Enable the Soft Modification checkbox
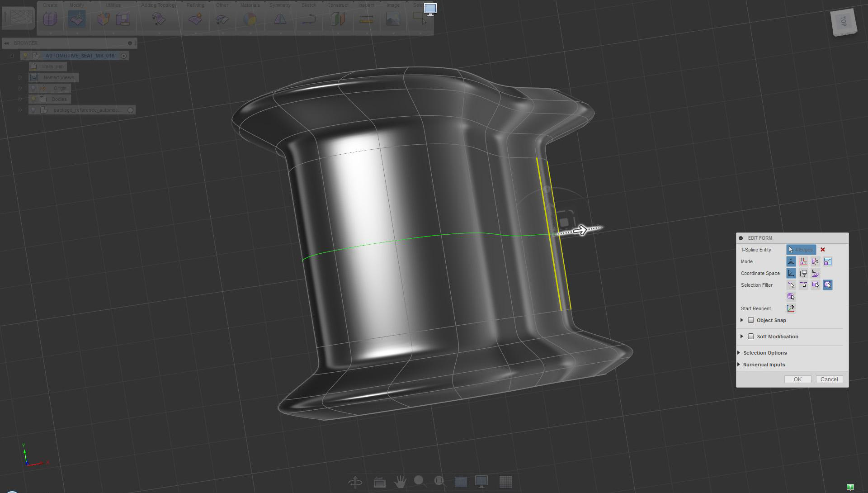868x493 pixels. 751,337
